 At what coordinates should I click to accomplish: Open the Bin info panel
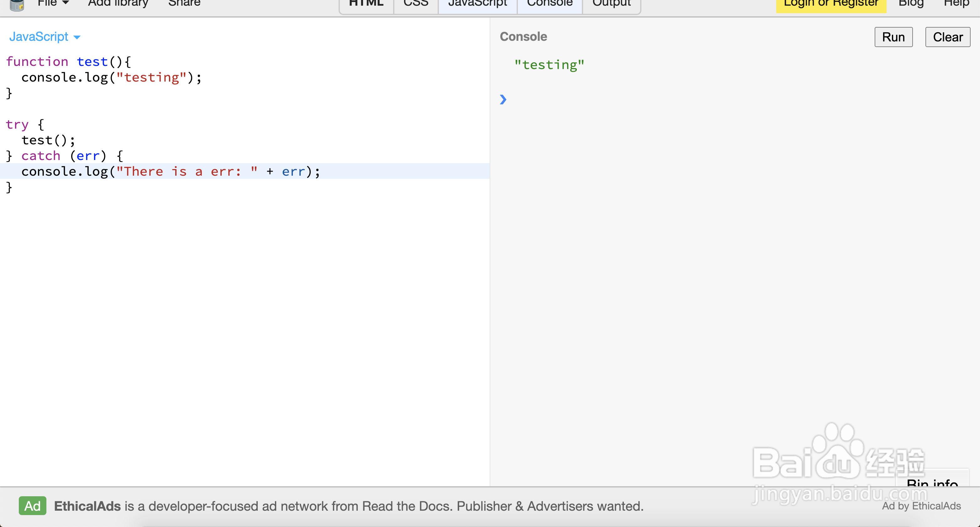932,482
